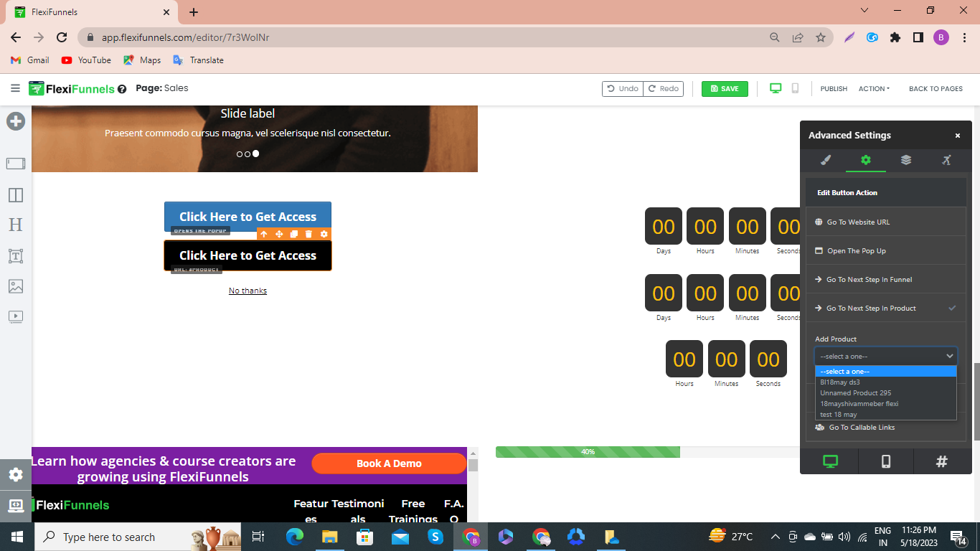The image size is (980, 551).
Task: Click the No thanks link
Action: pos(248,291)
